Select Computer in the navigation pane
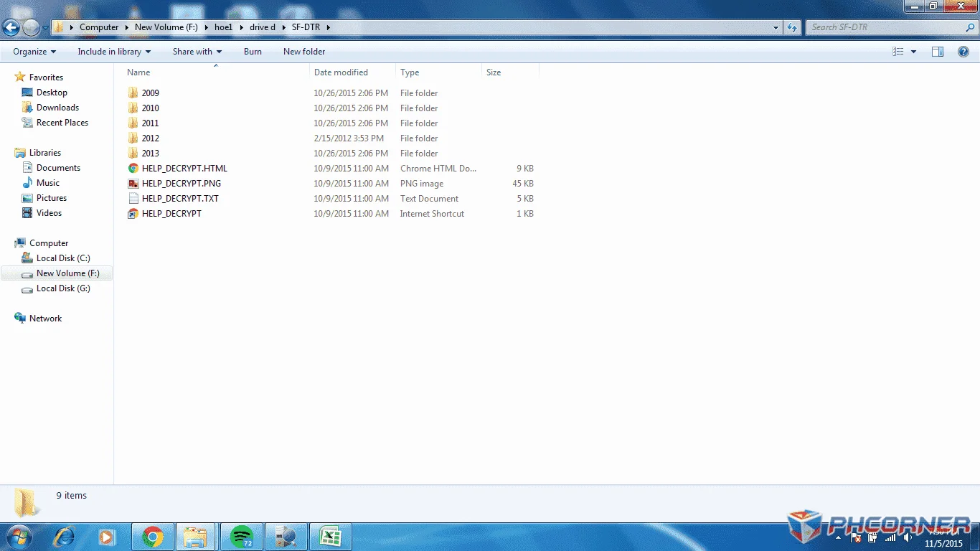Screen dimensions: 980x551 (49, 243)
